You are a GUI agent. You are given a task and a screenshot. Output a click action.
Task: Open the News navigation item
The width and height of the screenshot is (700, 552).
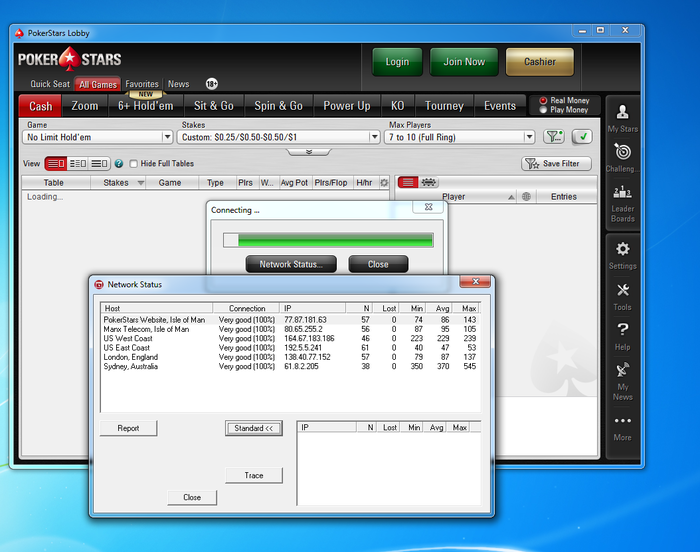click(x=179, y=84)
